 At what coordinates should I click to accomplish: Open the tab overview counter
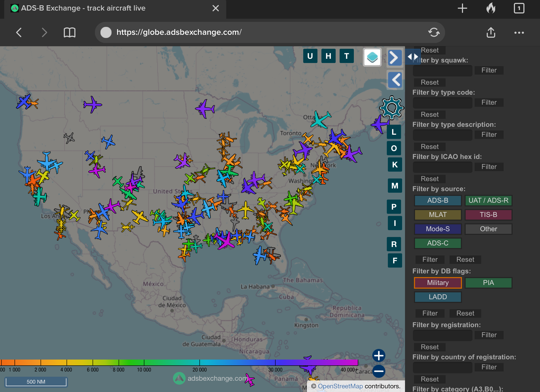(519, 8)
